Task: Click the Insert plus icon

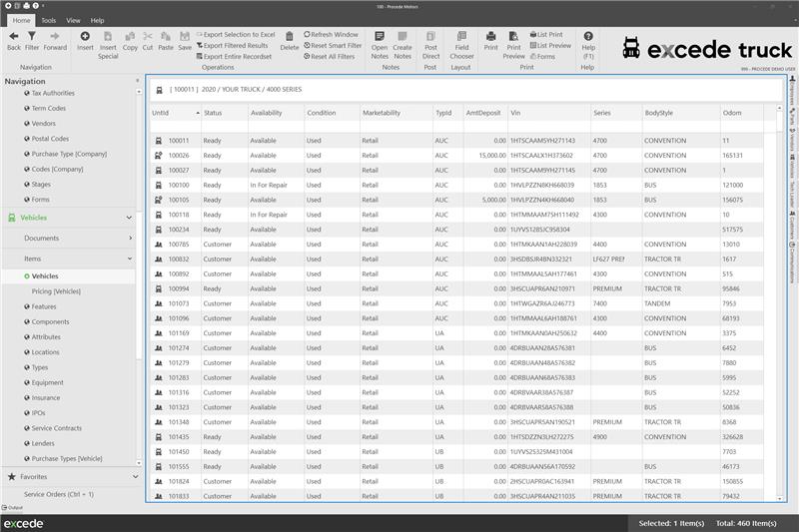Action: point(85,39)
